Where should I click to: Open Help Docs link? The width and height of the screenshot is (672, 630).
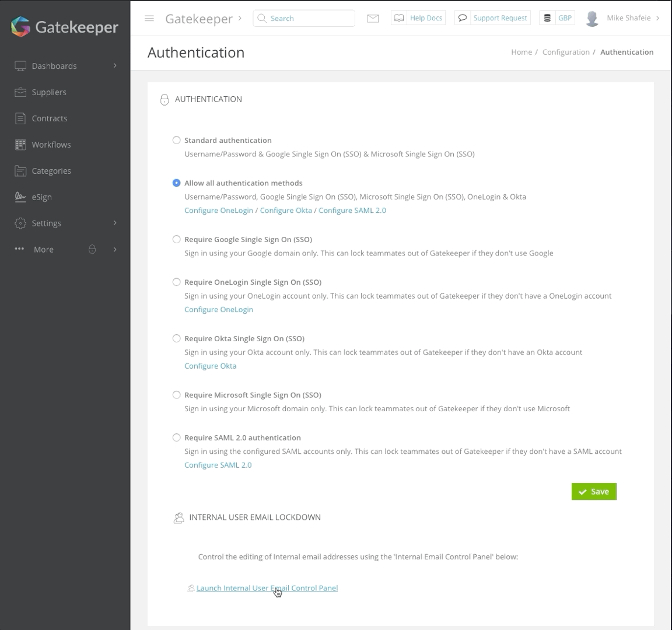pyautogui.click(x=426, y=18)
